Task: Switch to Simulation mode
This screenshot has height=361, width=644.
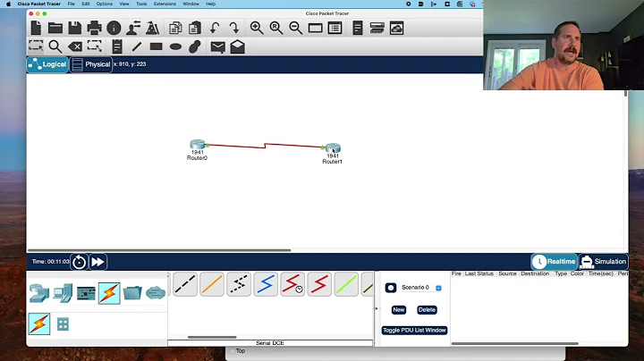Action: point(604,261)
